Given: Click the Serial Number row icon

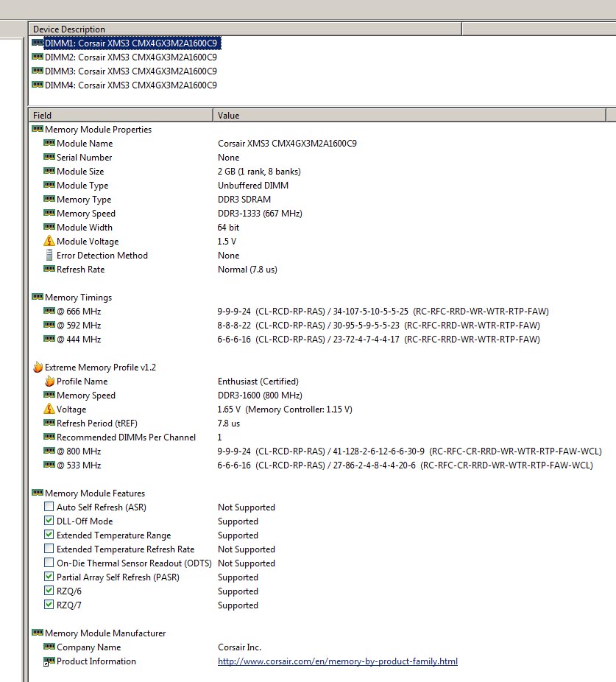Looking at the screenshot, I should pos(49,157).
